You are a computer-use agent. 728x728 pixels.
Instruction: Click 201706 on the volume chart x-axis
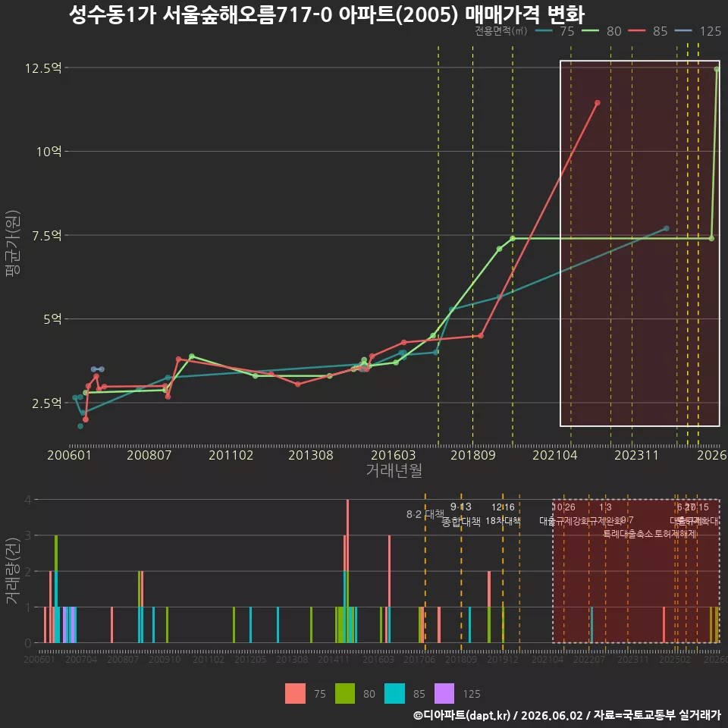pyautogui.click(x=419, y=659)
